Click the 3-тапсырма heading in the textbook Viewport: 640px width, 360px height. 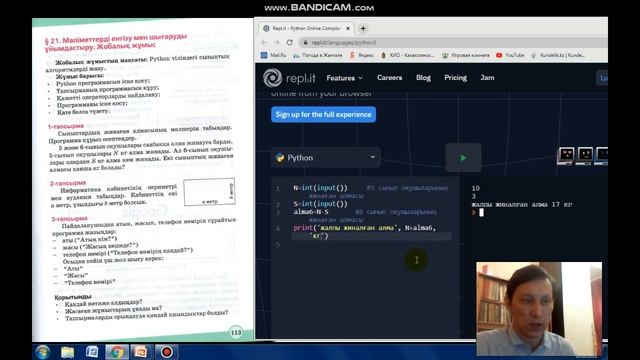[x=69, y=219]
